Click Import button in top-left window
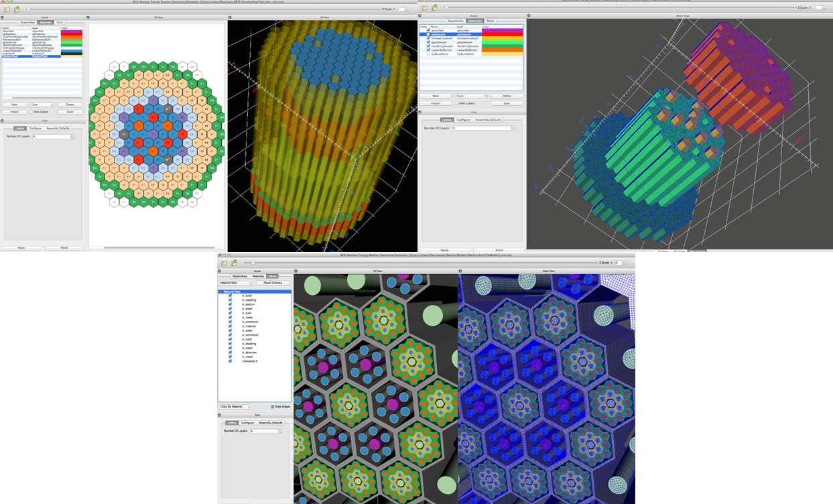The image size is (833, 504). (14, 112)
